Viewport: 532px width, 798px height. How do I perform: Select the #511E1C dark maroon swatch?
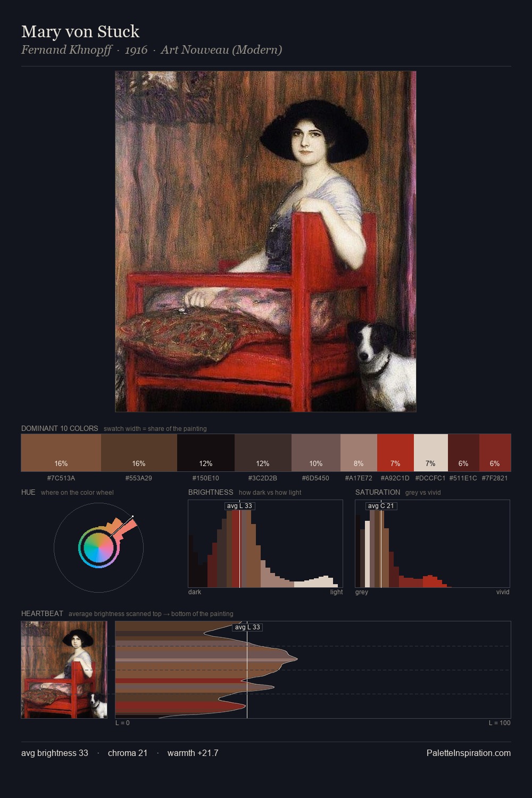463,453
